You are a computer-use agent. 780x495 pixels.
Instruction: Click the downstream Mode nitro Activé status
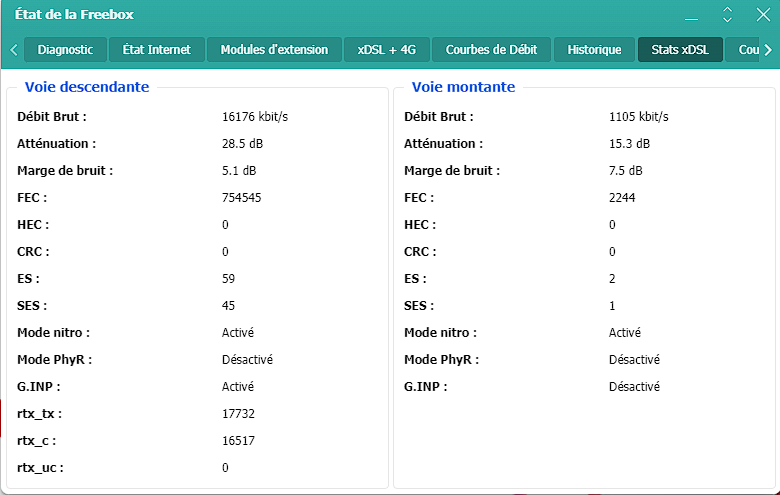tap(238, 333)
